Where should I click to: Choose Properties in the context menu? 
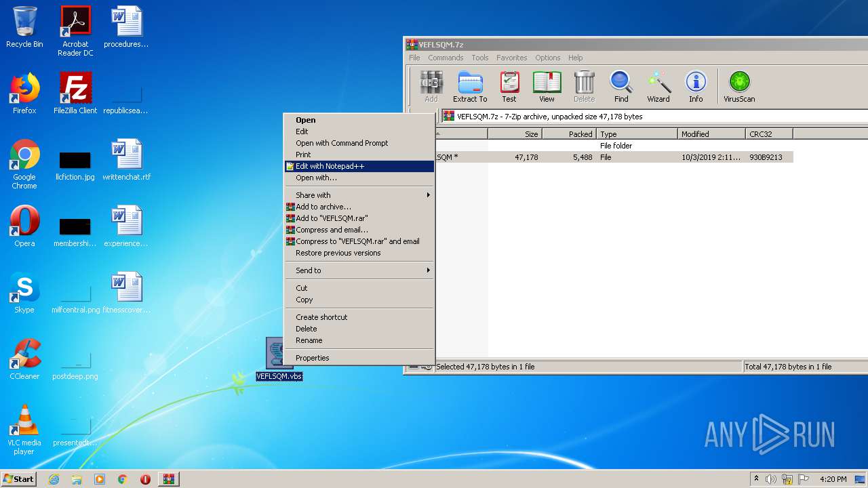359,358
